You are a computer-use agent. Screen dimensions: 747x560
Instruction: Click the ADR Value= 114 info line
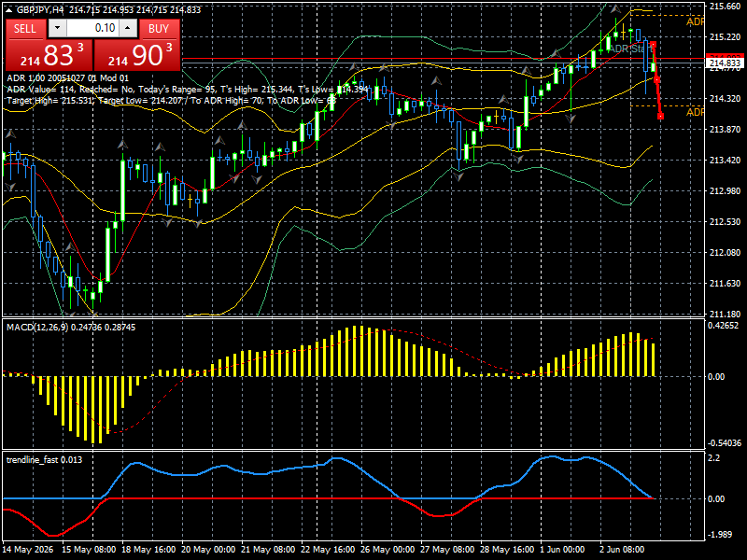click(188, 90)
